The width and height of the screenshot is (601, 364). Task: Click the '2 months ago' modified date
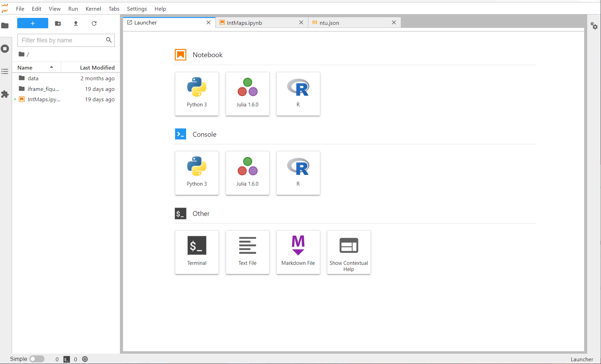(x=98, y=79)
